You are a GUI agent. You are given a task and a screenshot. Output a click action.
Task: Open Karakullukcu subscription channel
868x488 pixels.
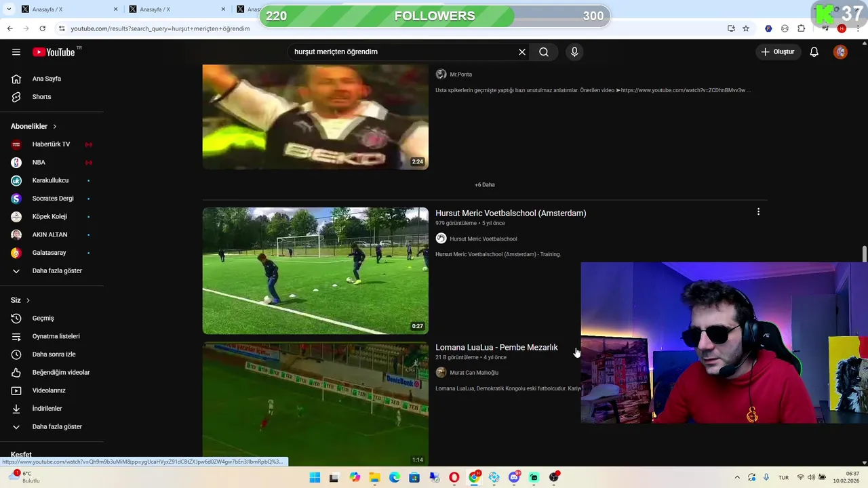[52, 180]
